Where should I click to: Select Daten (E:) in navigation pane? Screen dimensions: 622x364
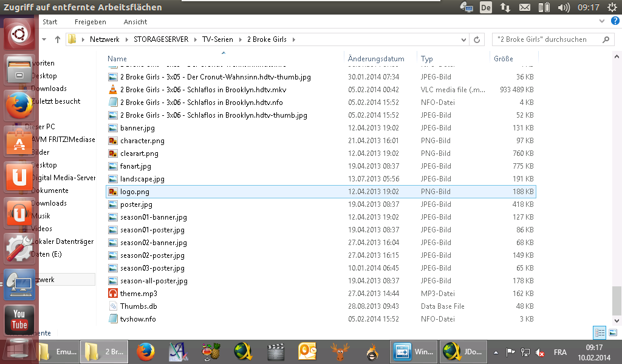pyautogui.click(x=46, y=254)
